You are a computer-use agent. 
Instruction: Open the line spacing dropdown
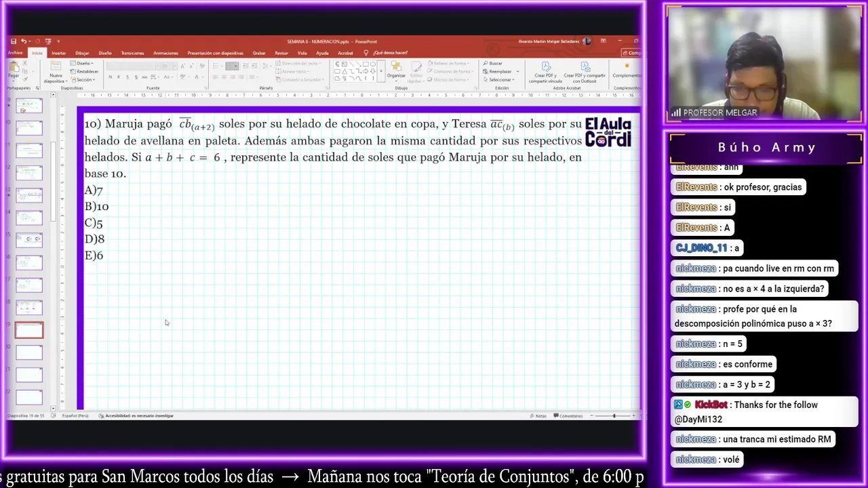pyautogui.click(x=266, y=66)
